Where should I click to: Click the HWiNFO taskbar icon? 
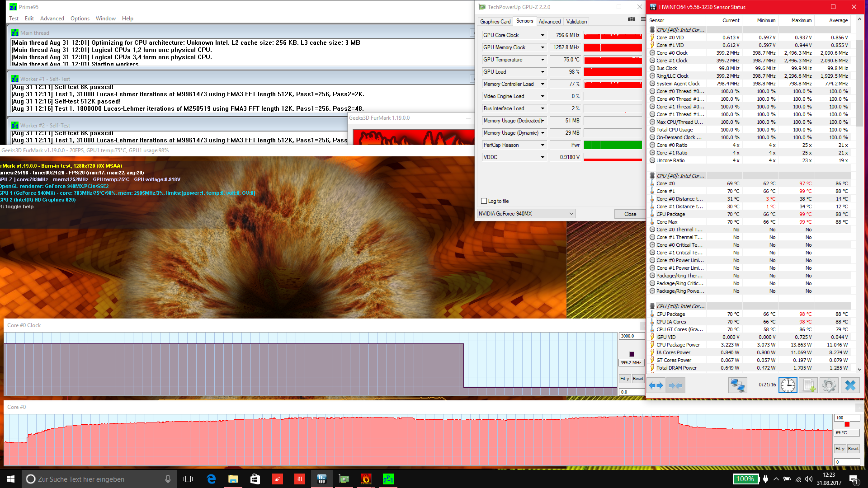tap(322, 479)
